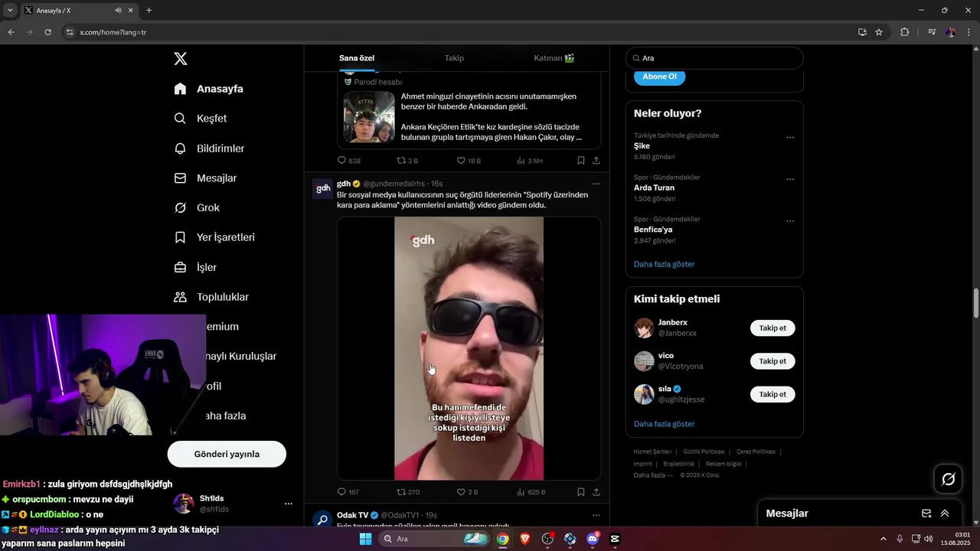The image size is (980, 551).
Task: Open the gdh post more options menu
Action: [596, 184]
